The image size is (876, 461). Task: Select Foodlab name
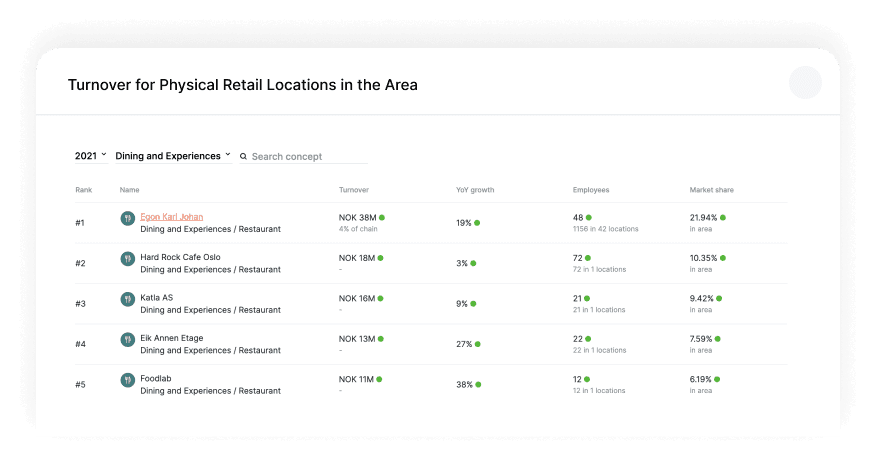(x=156, y=378)
